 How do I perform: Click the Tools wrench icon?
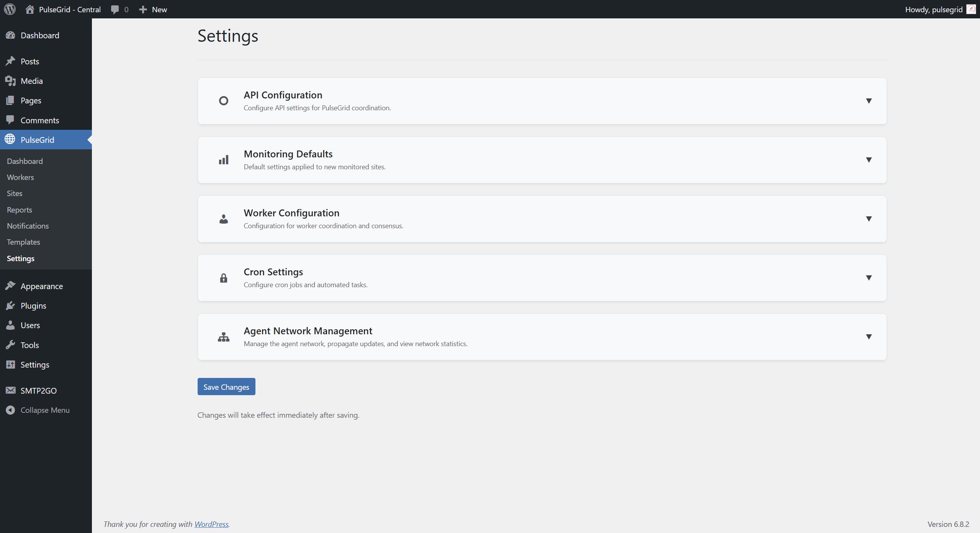[10, 345]
